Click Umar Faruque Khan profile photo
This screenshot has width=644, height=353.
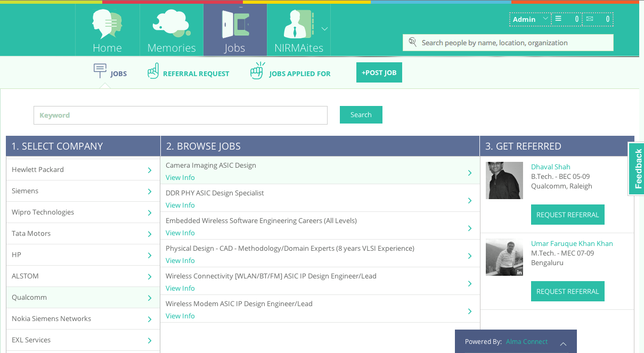(504, 257)
